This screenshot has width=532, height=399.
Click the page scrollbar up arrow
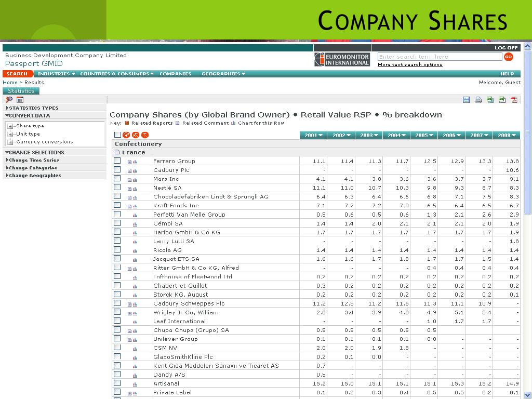[x=528, y=46]
